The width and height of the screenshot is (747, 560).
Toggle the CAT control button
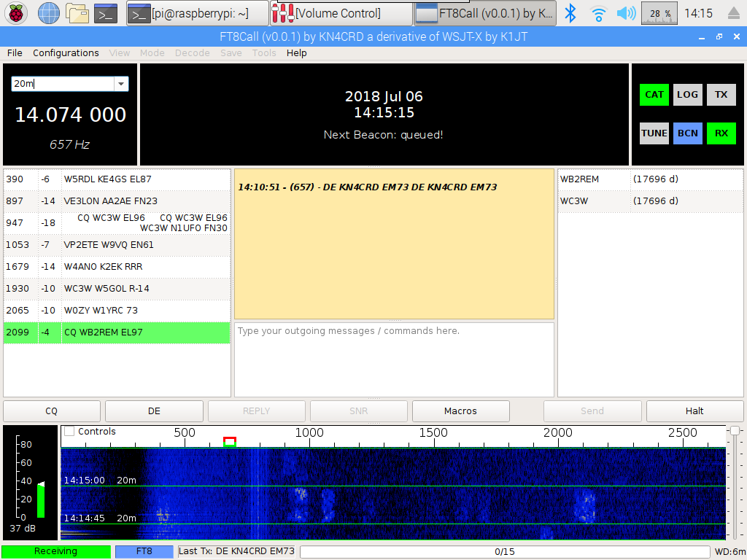[x=654, y=95]
